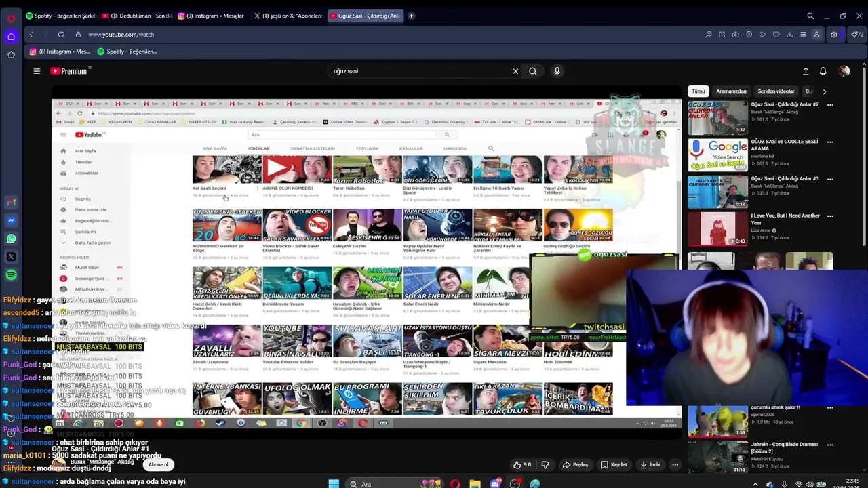Open tab search magnifier in the title bar

[810, 16]
